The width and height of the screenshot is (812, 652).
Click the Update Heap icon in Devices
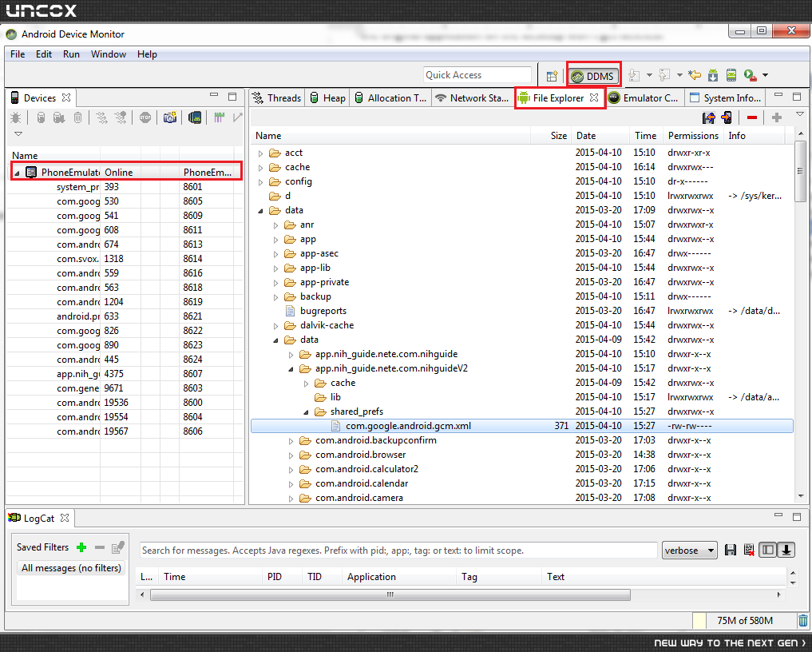click(x=41, y=117)
